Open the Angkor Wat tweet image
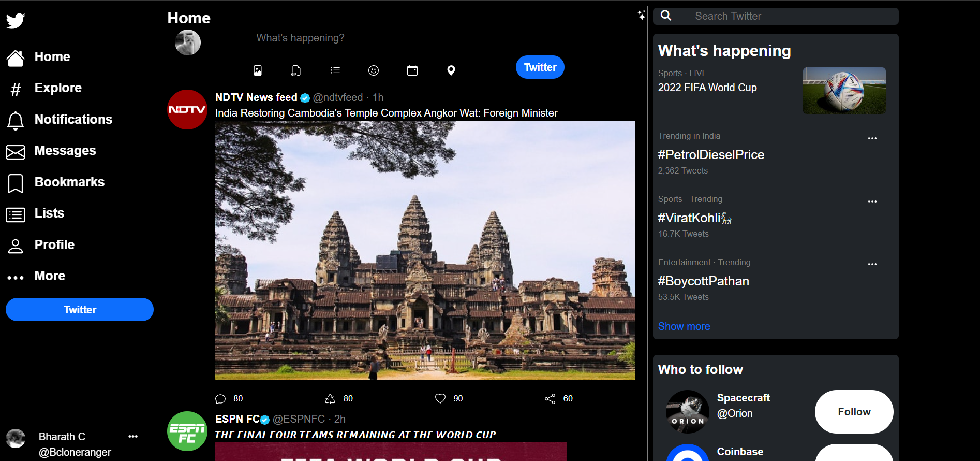The width and height of the screenshot is (980, 461). point(425,250)
